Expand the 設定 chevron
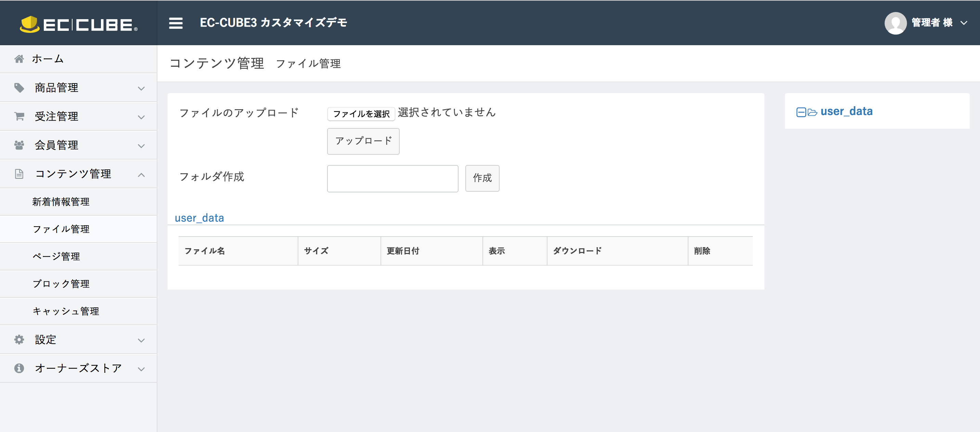Image resolution: width=980 pixels, height=432 pixels. click(x=141, y=340)
